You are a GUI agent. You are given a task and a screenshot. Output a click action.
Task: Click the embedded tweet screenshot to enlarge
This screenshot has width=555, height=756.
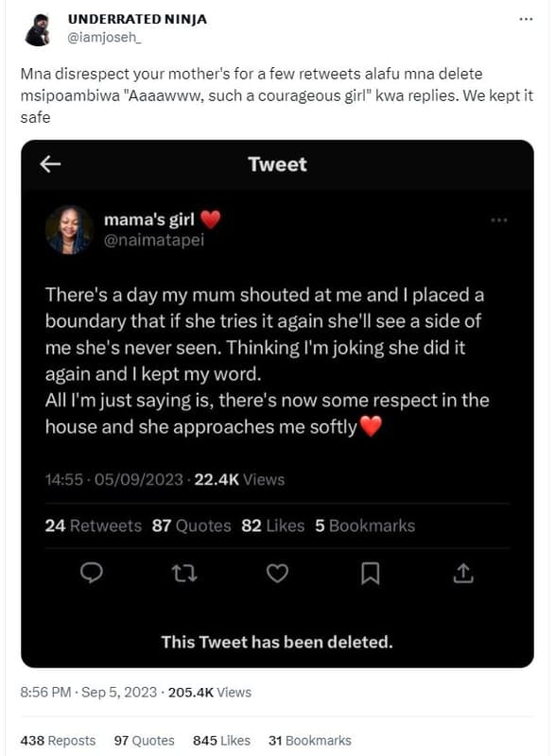pyautogui.click(x=277, y=378)
